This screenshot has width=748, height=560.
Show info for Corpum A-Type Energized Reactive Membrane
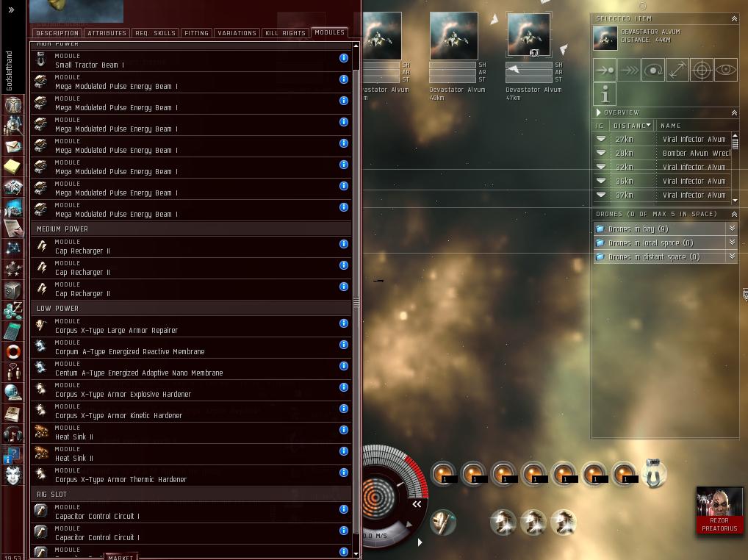343,345
